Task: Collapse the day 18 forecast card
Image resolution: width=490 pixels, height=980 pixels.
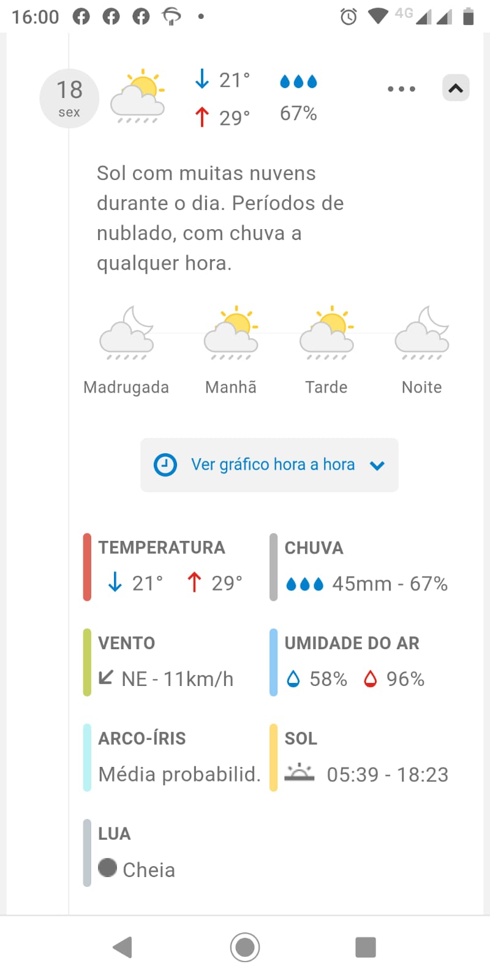Action: click(x=456, y=88)
